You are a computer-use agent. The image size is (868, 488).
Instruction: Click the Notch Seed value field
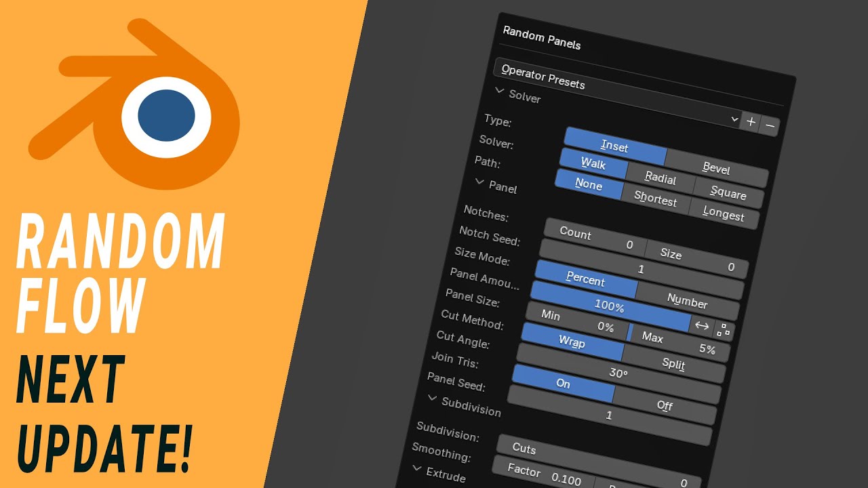[x=642, y=269]
